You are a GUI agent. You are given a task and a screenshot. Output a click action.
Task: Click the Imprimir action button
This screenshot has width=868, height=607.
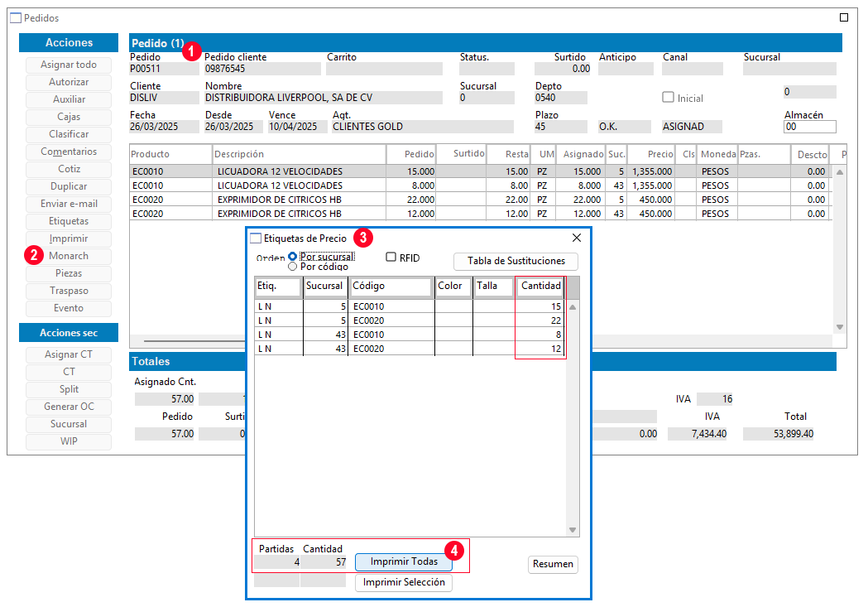[69, 238]
